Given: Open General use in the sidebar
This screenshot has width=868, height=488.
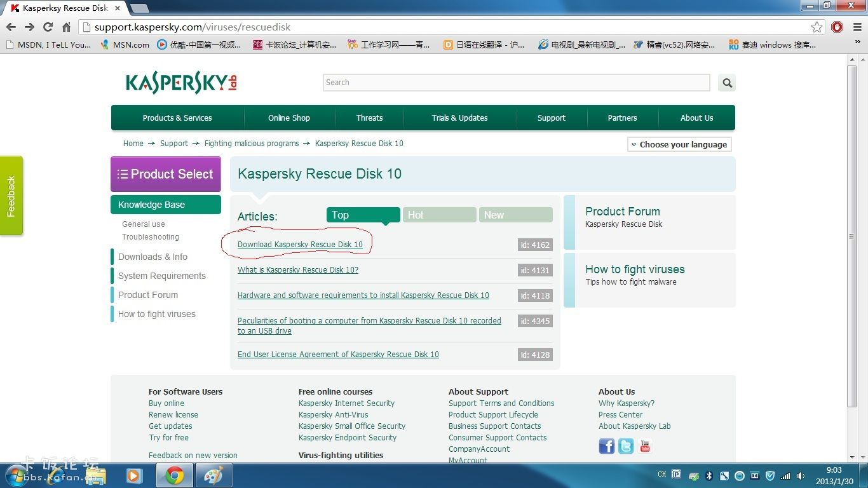Looking at the screenshot, I should pyautogui.click(x=144, y=224).
